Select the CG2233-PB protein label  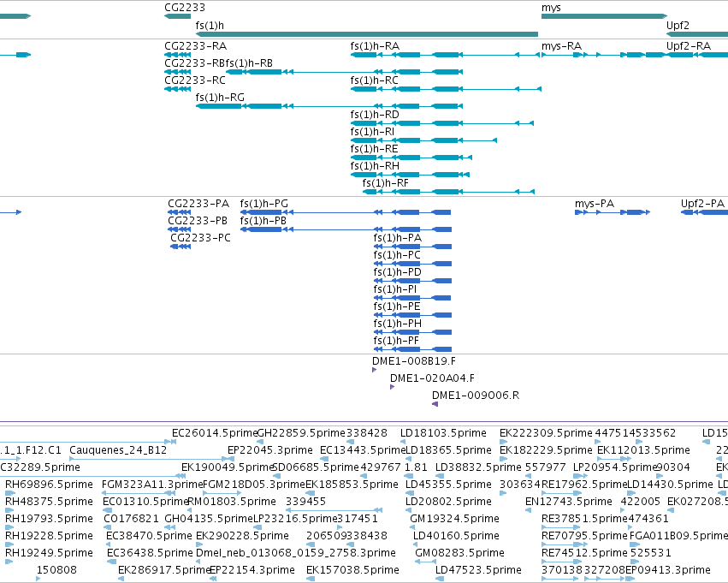click(198, 221)
